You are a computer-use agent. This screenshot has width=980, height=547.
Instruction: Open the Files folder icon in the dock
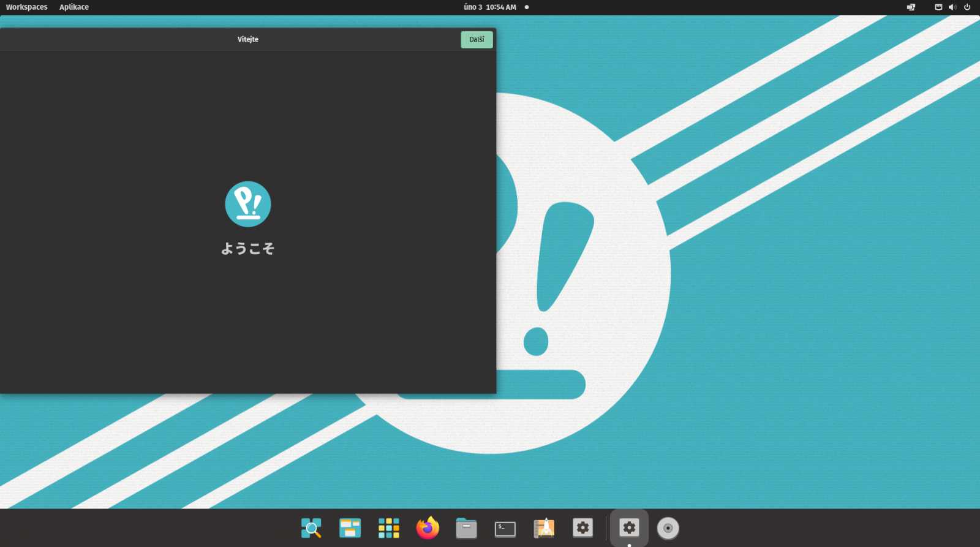click(x=466, y=528)
